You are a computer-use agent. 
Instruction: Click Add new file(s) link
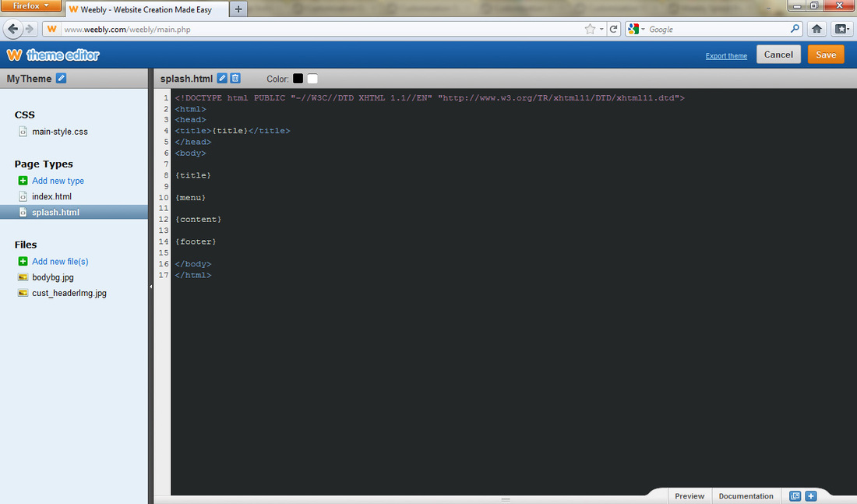click(60, 261)
